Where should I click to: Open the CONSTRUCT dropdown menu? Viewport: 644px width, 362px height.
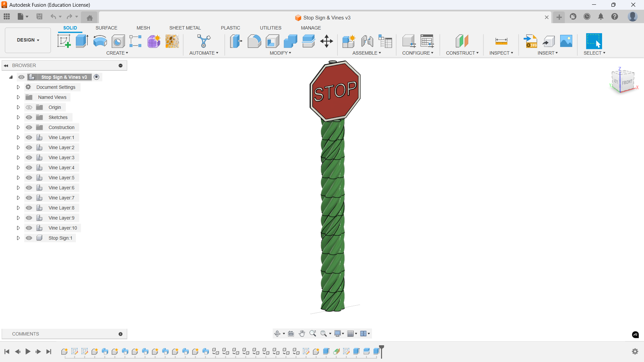point(462,53)
